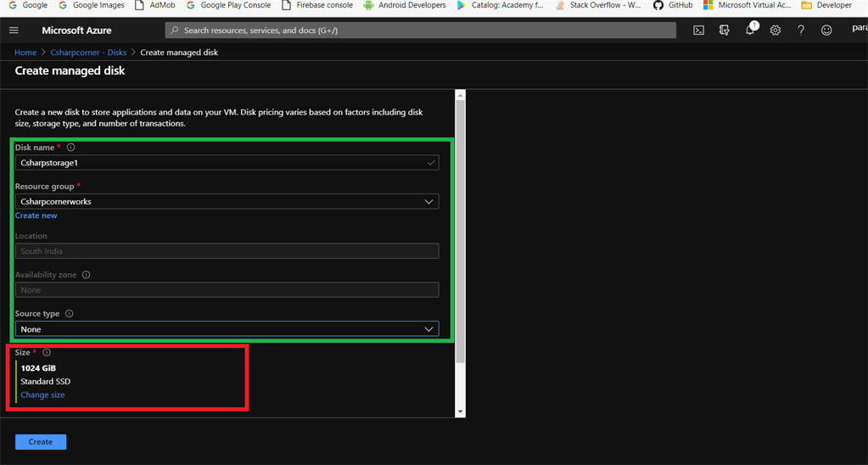The height and width of the screenshot is (465, 868).
Task: Open the Developer bookmarks folder
Action: pyautogui.click(x=826, y=6)
